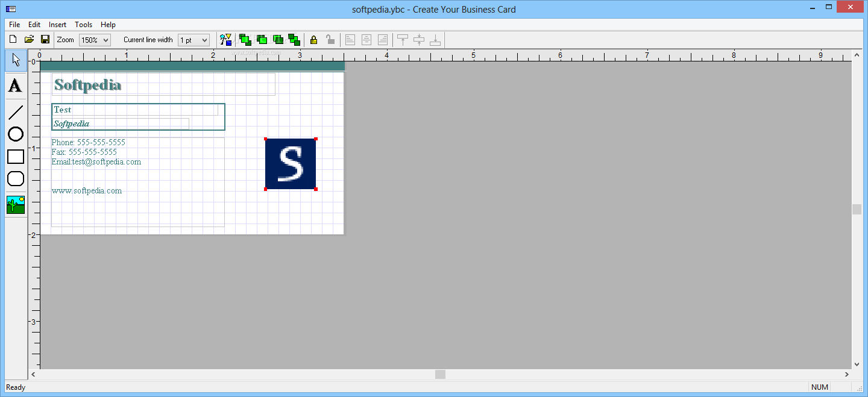This screenshot has height=397, width=868.
Task: Click the app icon in the title bar
Action: [11, 9]
